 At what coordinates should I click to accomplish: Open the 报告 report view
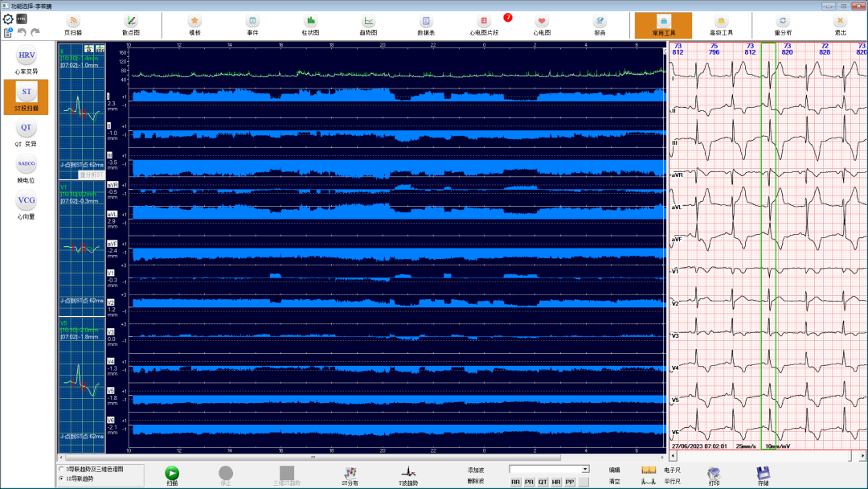point(600,26)
